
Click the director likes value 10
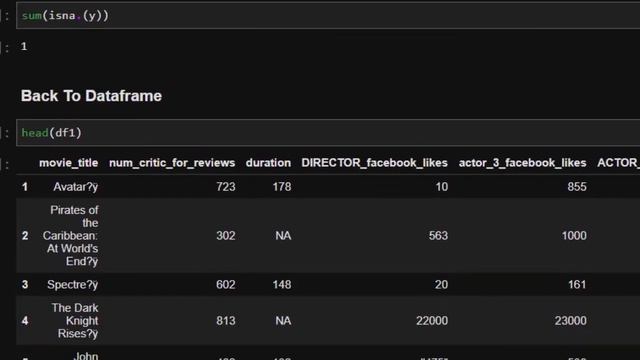pos(442,187)
